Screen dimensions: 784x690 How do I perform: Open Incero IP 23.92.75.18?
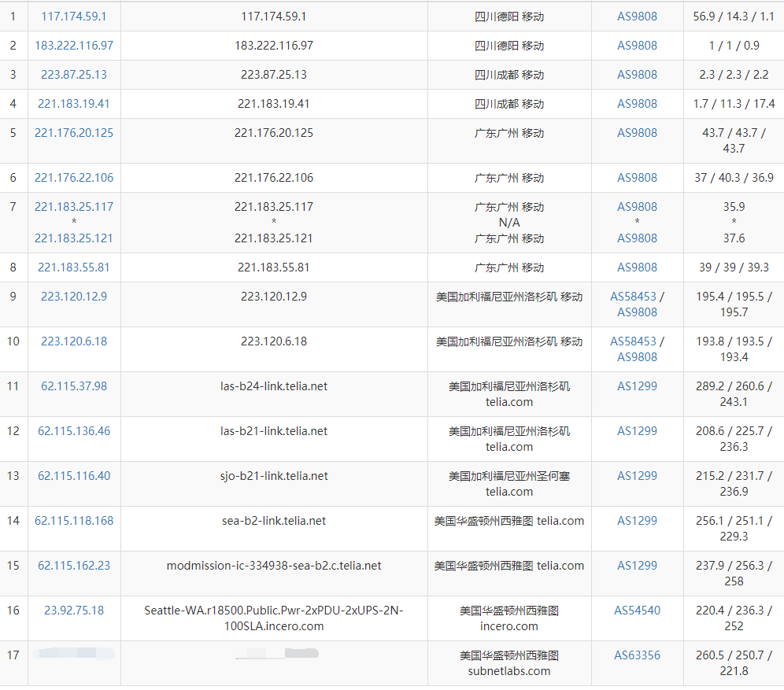click(73, 611)
